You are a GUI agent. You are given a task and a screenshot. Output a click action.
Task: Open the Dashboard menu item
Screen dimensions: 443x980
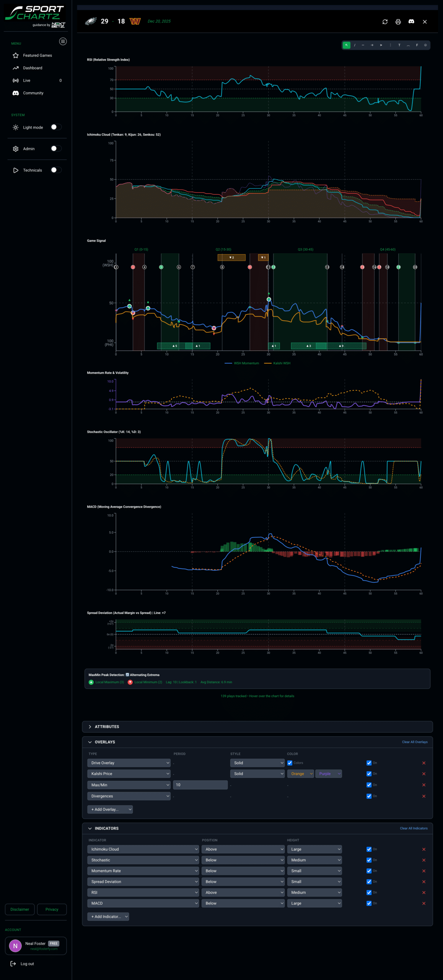coord(33,68)
